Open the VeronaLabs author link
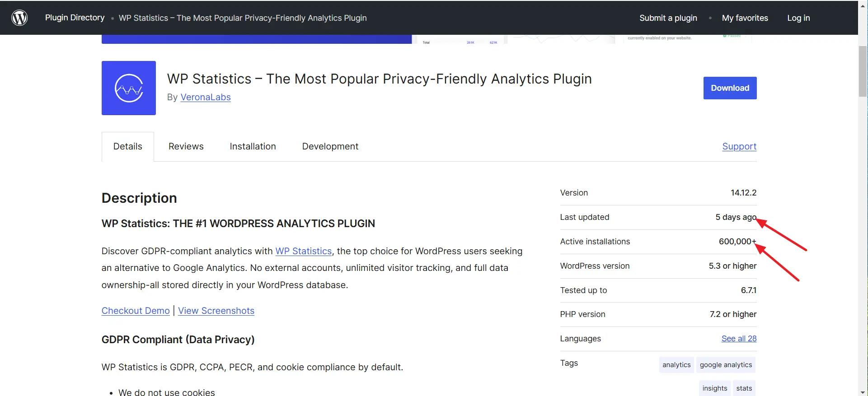The width and height of the screenshot is (868, 396). [206, 97]
